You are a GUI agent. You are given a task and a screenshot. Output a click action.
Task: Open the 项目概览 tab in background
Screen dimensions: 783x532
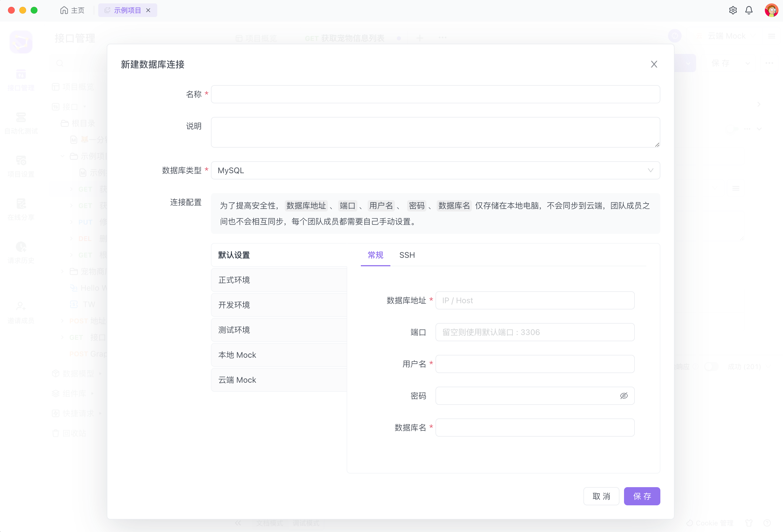[x=256, y=38]
